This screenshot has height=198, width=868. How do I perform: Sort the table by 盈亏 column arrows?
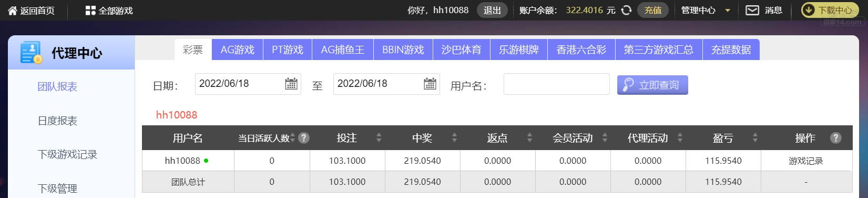(755, 138)
